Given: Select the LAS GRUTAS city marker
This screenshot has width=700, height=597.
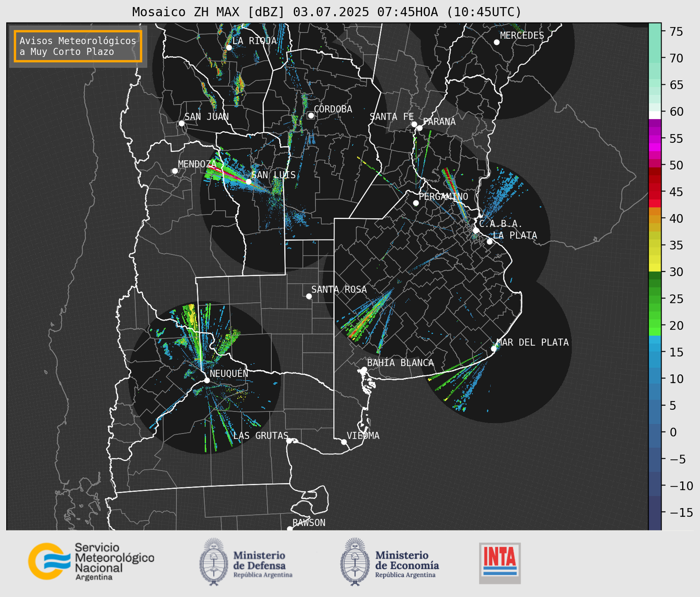Looking at the screenshot, I should pos(289,441).
